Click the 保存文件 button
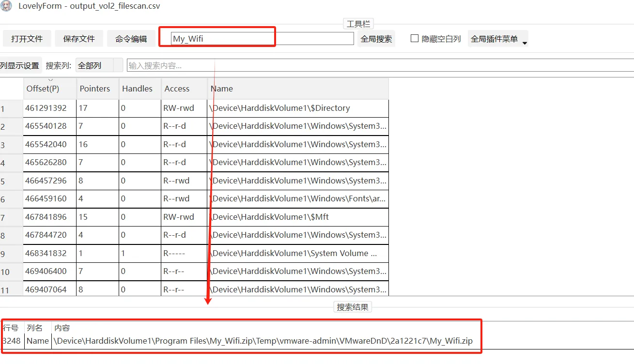 [79, 39]
